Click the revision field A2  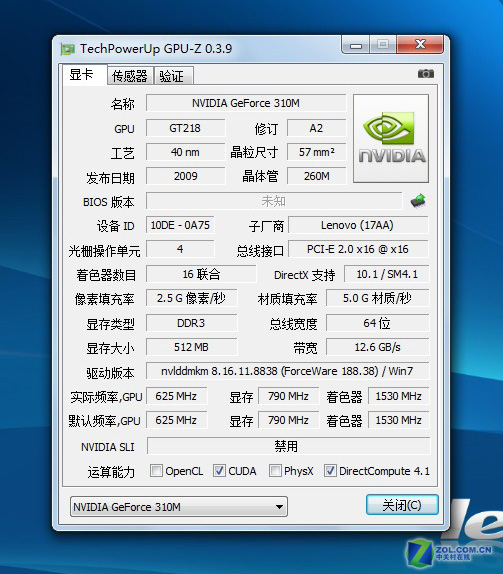317,128
